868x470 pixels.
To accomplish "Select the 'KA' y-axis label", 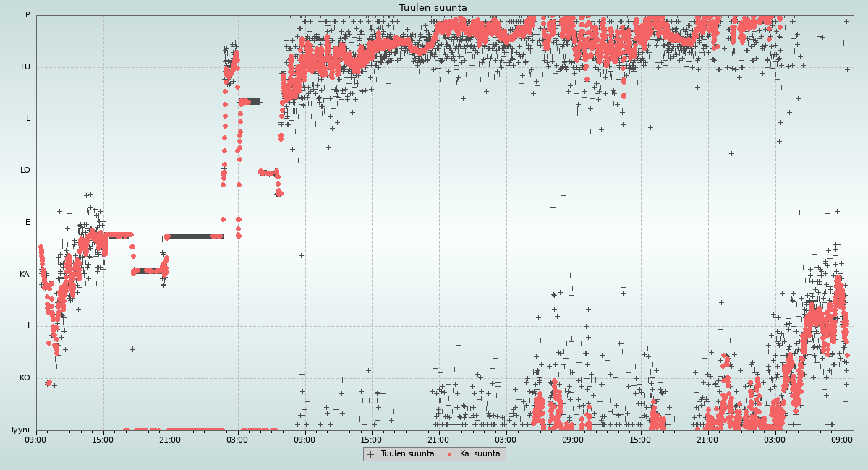I will coord(25,275).
